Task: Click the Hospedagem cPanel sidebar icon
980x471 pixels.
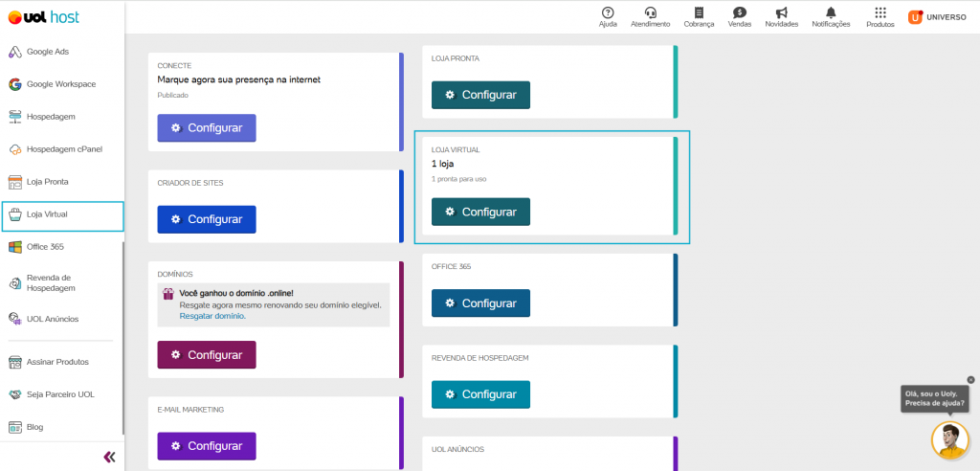Action: 15,149
